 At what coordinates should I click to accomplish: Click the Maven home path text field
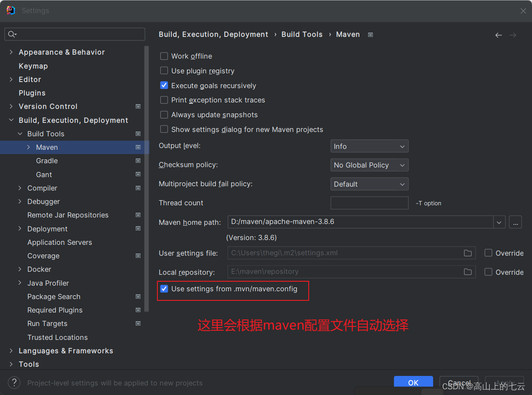point(360,222)
